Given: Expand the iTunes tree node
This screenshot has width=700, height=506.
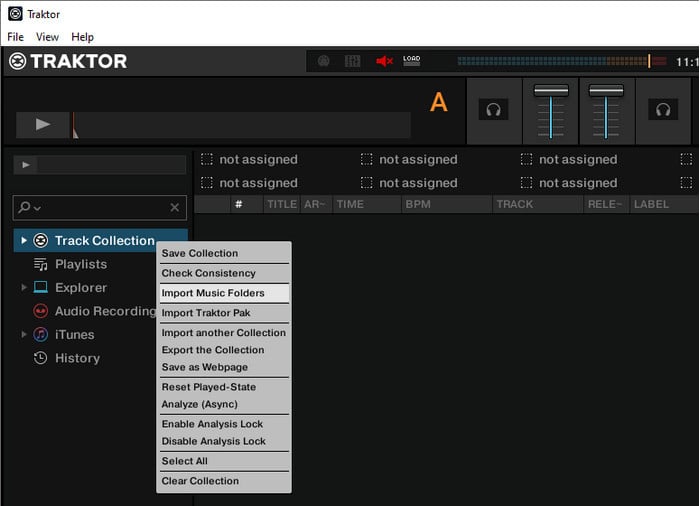Looking at the screenshot, I should click(24, 334).
